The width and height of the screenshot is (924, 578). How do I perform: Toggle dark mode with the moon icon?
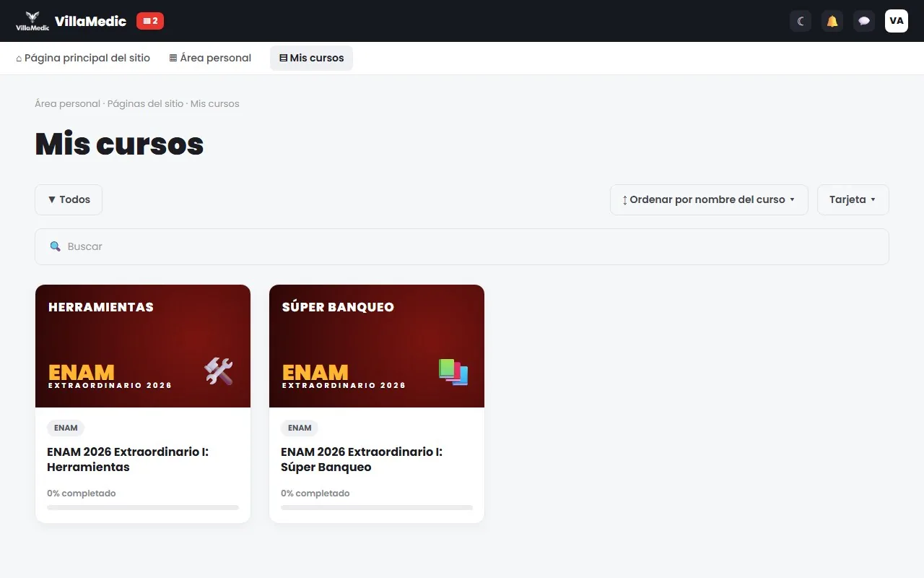(801, 21)
